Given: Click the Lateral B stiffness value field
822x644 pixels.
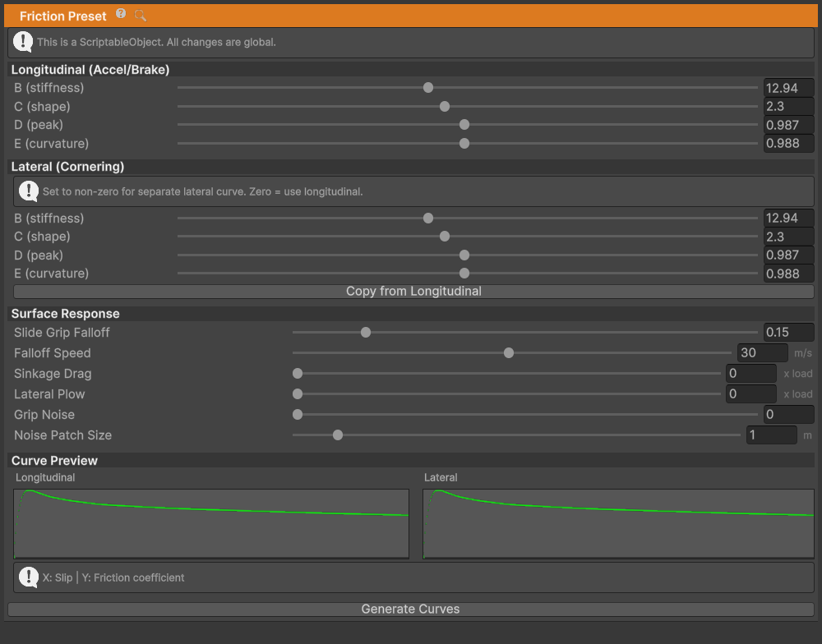Looking at the screenshot, I should pos(788,218).
